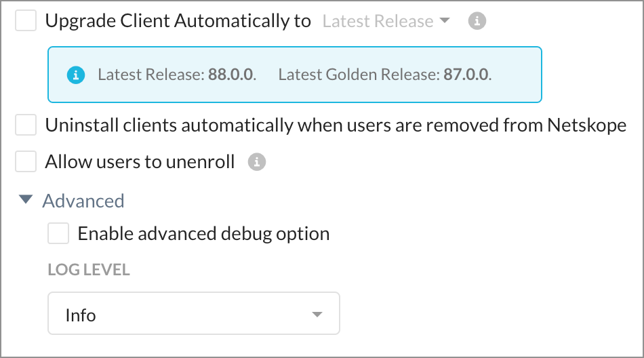Click Latest Release 88.0.0 text in banner
The image size is (644, 358).
coord(177,75)
